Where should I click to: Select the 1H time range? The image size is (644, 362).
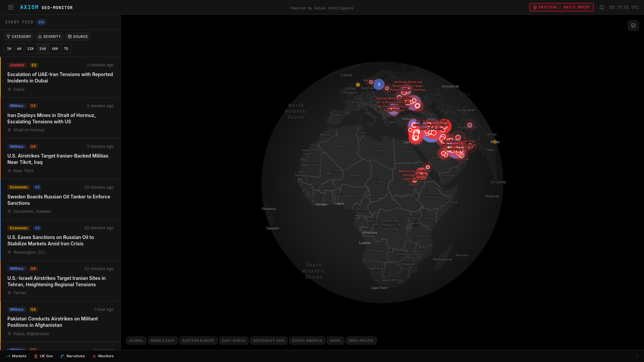9,49
